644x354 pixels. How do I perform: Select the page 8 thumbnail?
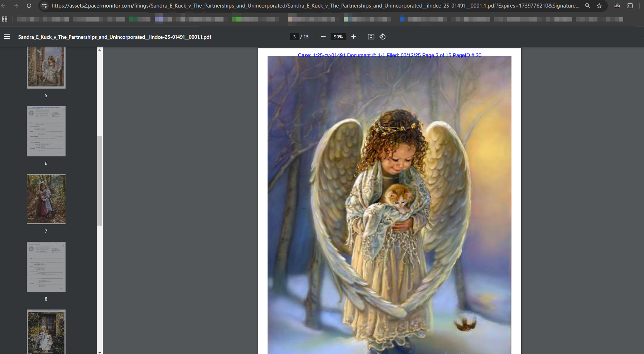point(46,267)
